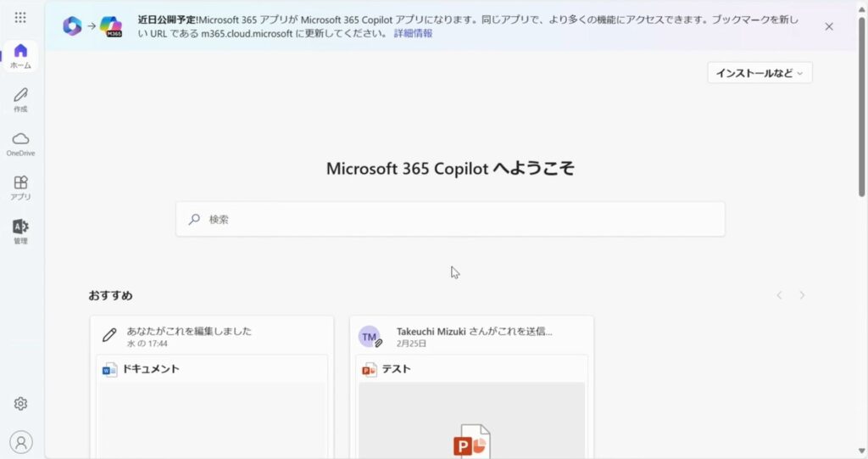The image size is (868, 459).
Task: Click the Microsoft 365 logo in banner
Action: tap(72, 26)
